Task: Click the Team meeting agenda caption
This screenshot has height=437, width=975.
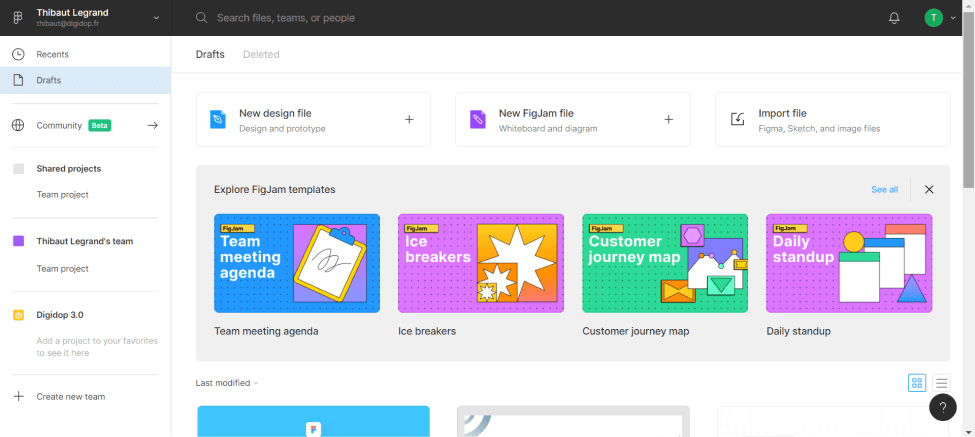Action: click(x=266, y=331)
